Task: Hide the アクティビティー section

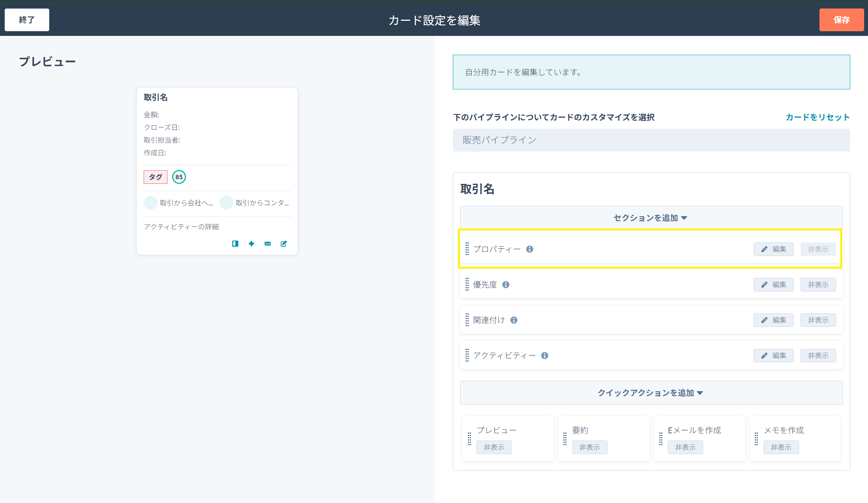Action: click(818, 355)
